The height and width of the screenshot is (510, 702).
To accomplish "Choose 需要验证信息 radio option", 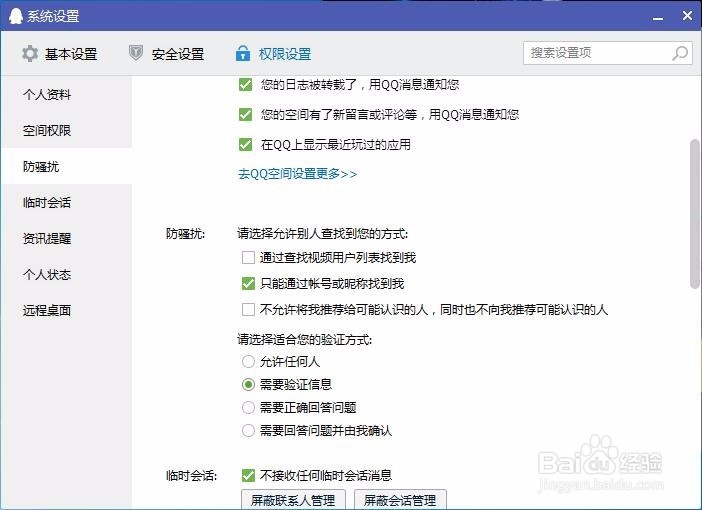I will click(248, 384).
